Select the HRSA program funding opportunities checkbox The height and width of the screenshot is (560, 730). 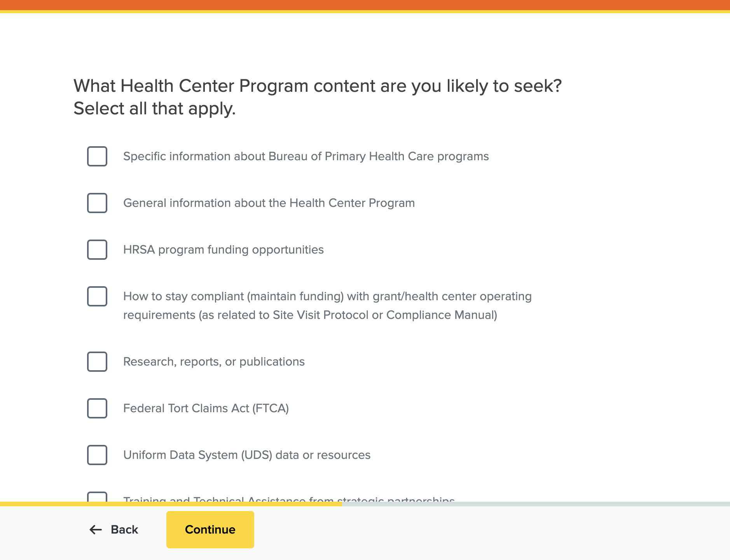point(97,250)
